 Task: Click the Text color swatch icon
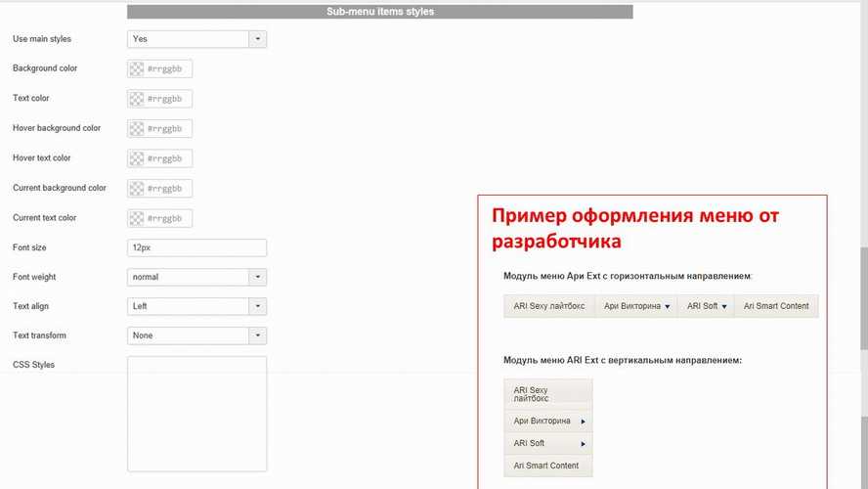point(137,99)
